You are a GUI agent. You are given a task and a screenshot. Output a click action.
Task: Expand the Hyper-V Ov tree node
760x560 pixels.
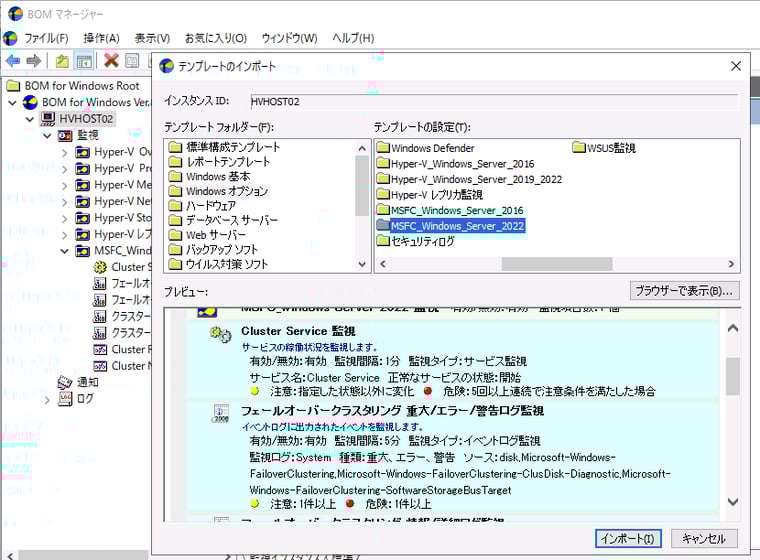[x=64, y=153]
